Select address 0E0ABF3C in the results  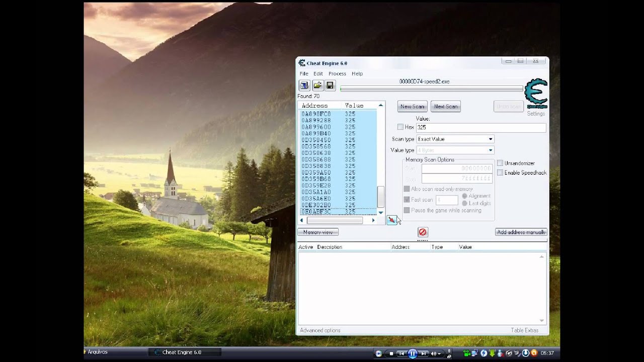tap(316, 212)
